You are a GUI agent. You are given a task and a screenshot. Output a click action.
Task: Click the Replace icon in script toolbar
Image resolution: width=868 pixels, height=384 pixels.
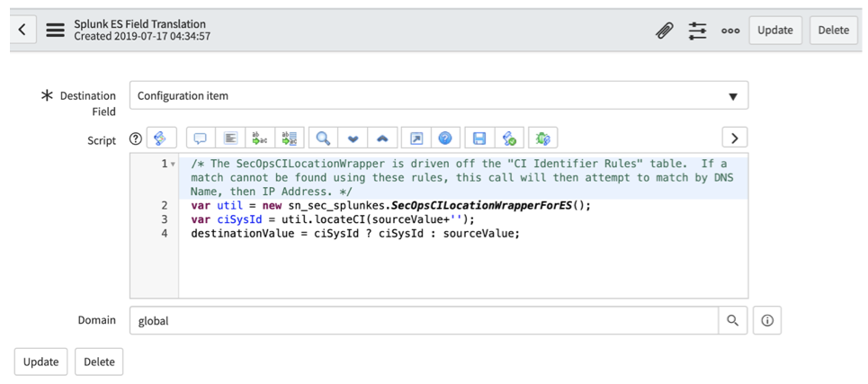click(260, 138)
